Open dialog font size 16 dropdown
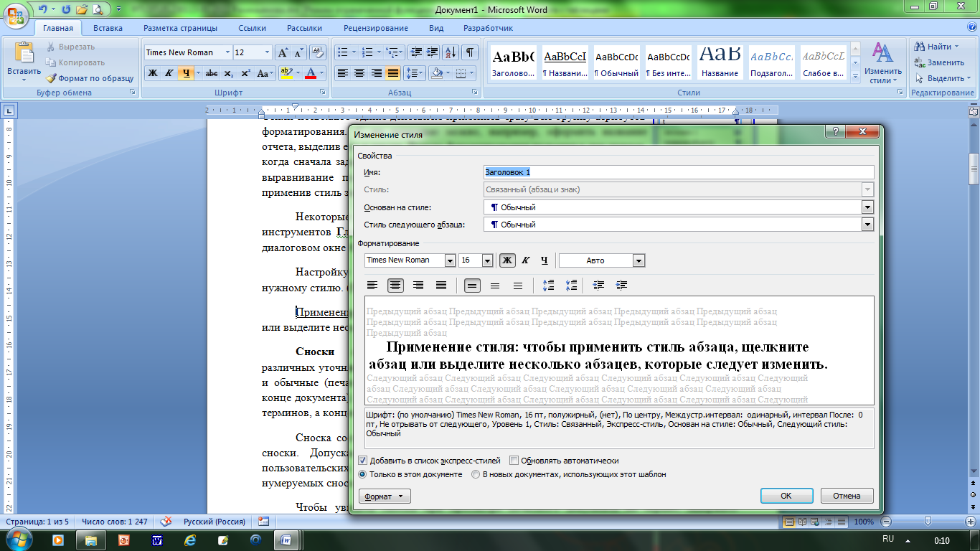The image size is (980, 551). click(x=488, y=260)
